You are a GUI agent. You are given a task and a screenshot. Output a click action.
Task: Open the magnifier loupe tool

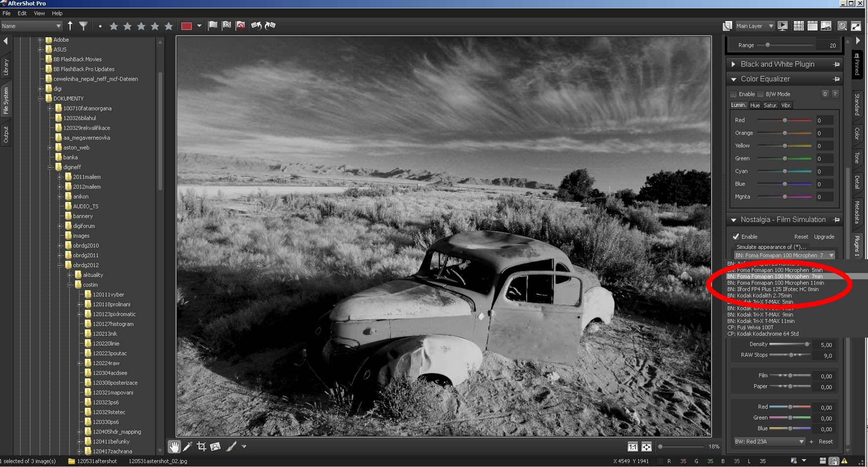click(842, 26)
